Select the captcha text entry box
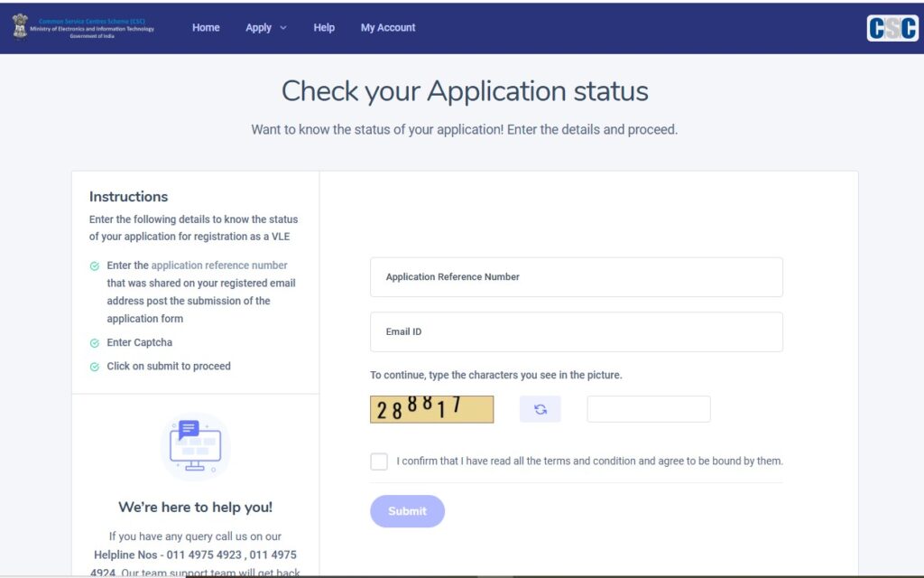The image size is (924, 578). 648,409
